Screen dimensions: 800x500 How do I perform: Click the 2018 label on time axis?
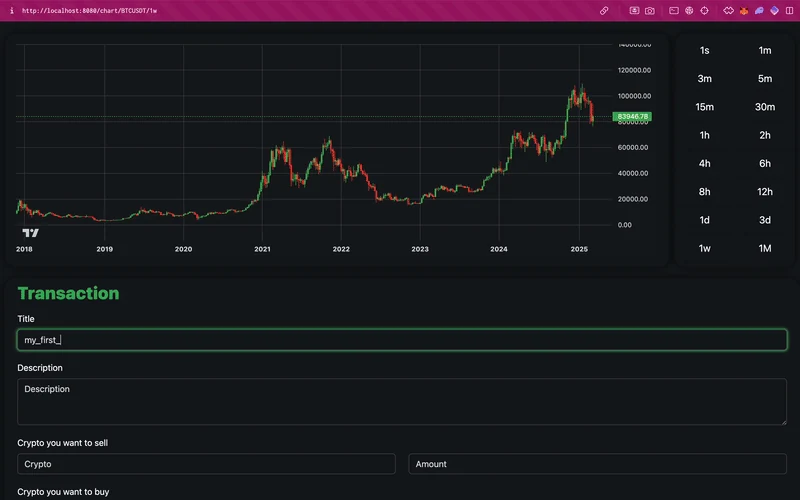point(24,249)
